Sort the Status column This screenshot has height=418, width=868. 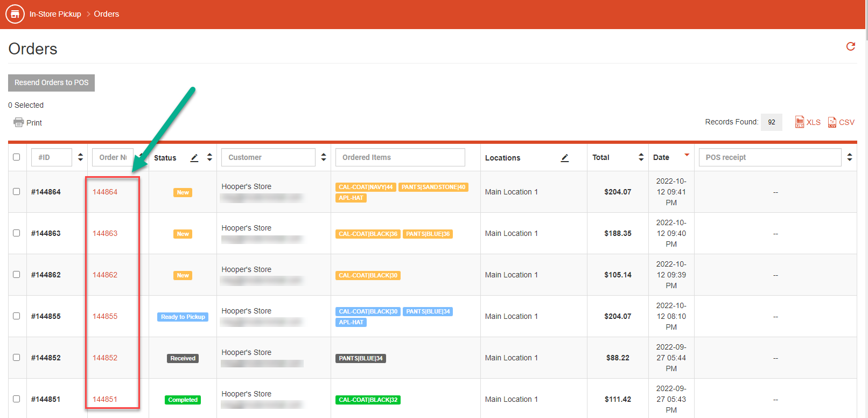(209, 157)
